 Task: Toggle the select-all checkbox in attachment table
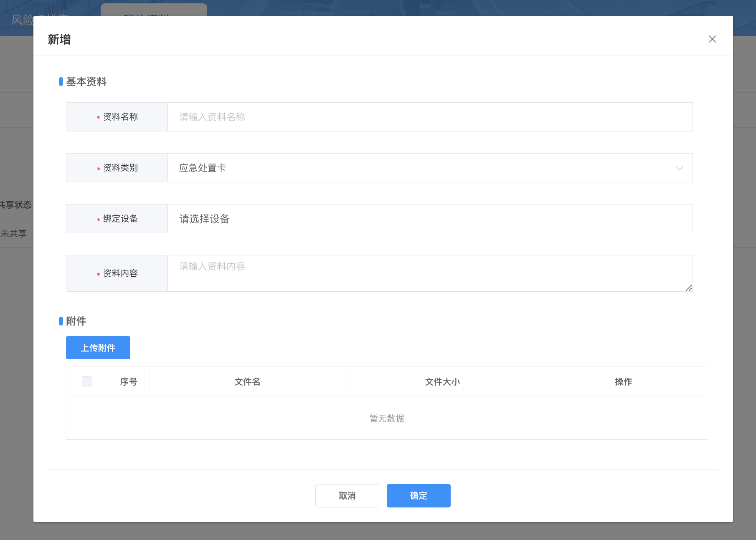click(x=87, y=381)
